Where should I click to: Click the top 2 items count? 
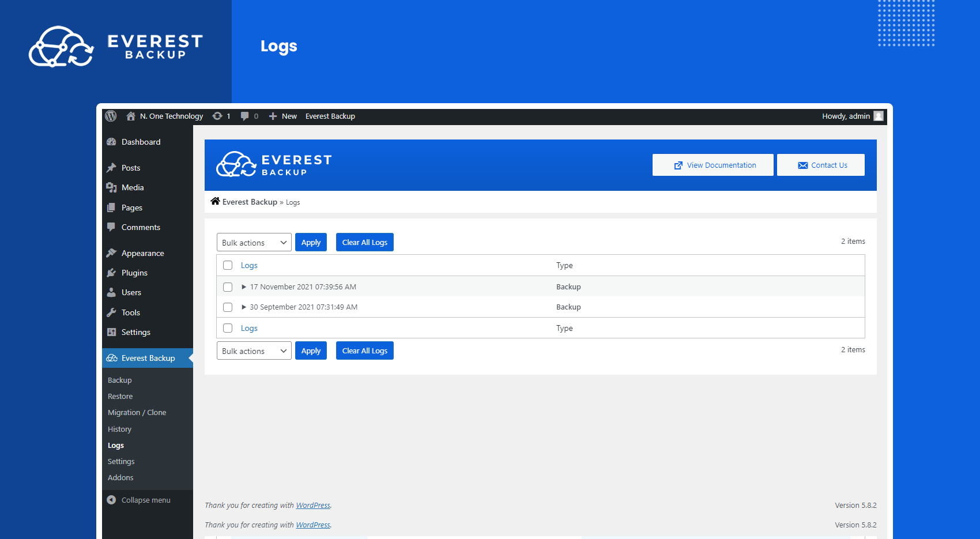point(853,241)
